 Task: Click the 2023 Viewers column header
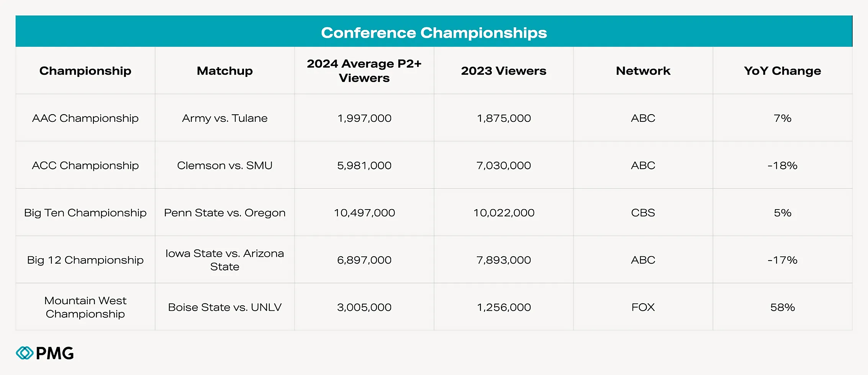[x=504, y=70]
